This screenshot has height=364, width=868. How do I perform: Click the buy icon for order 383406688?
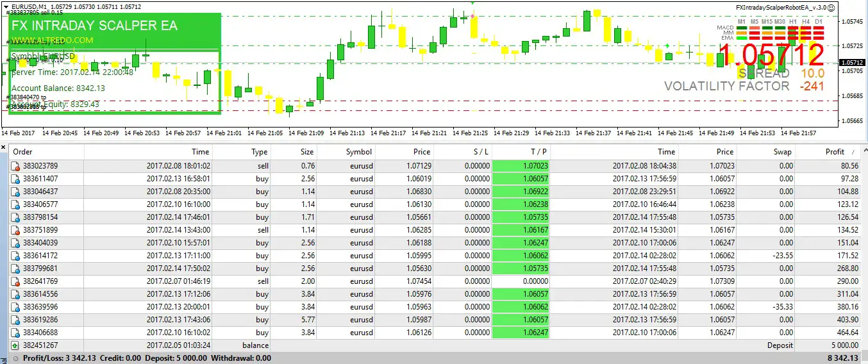[x=15, y=333]
